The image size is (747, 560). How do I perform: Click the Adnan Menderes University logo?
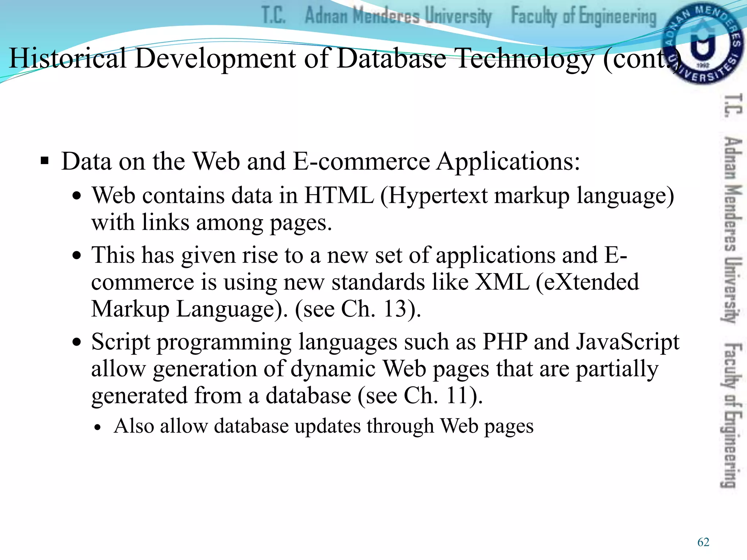click(702, 44)
